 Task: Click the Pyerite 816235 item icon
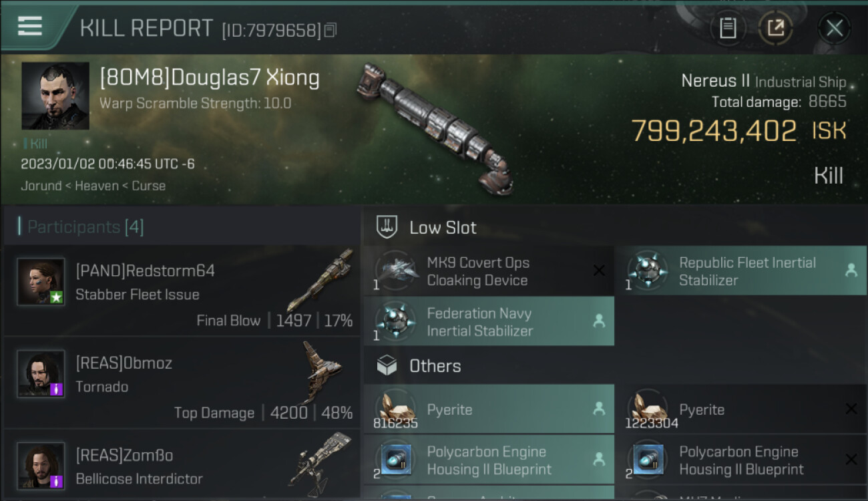[x=397, y=409]
